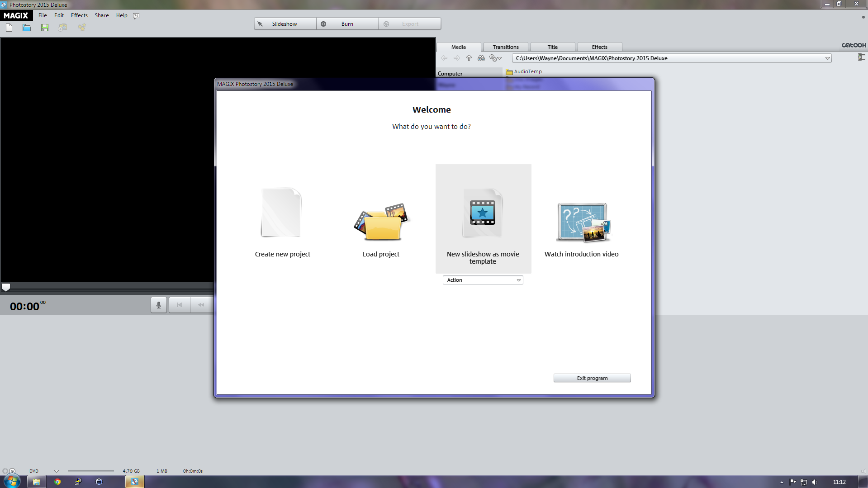Screen dimensions: 868x488
Task: Switch to the Title tab
Action: point(553,47)
